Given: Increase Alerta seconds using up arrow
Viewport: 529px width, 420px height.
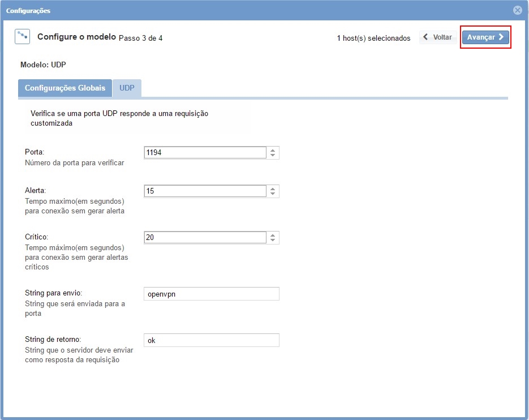Looking at the screenshot, I should [273, 188].
